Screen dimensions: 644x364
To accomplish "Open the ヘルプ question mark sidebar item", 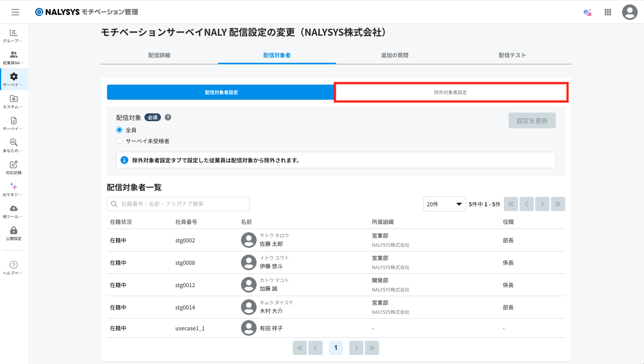I will pos(14,268).
